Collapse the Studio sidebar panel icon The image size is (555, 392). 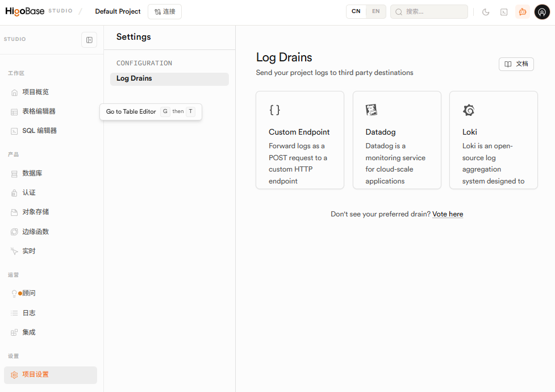pos(89,40)
